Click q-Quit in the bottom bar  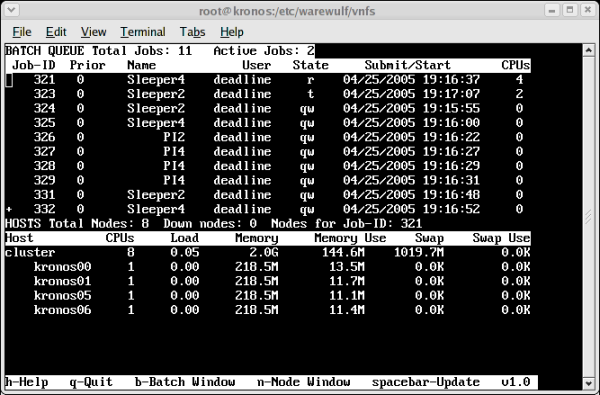[91, 382]
